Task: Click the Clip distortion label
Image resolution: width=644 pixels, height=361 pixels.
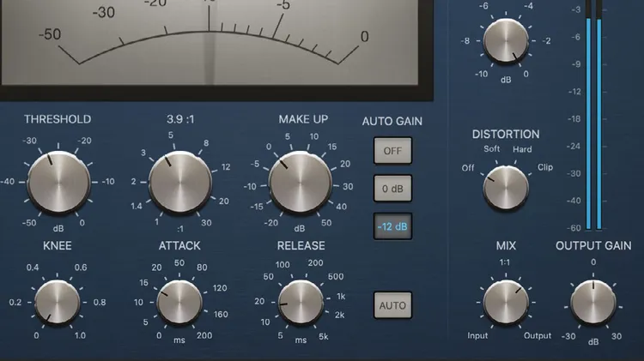Action: click(545, 167)
